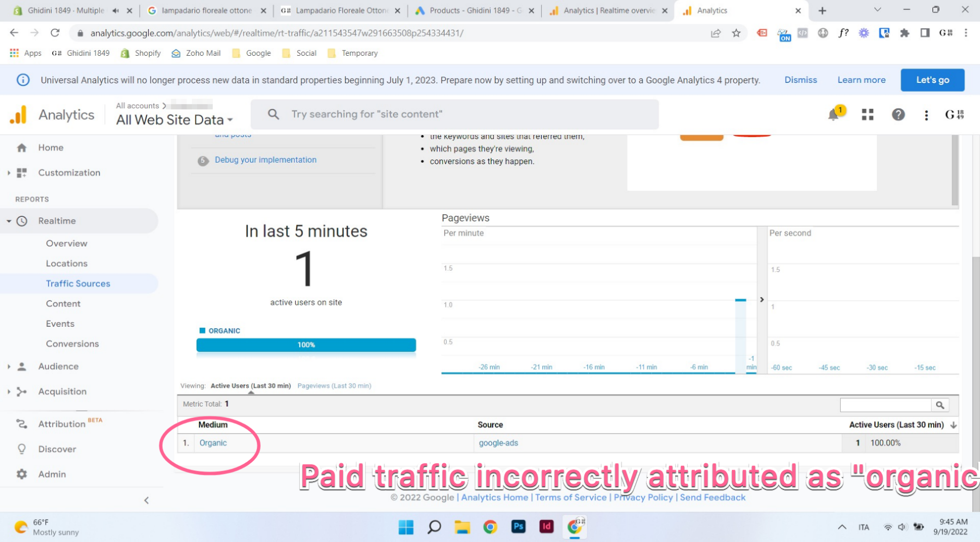Open the Analytics notifications bell
This screenshot has height=542, width=980.
(834, 115)
